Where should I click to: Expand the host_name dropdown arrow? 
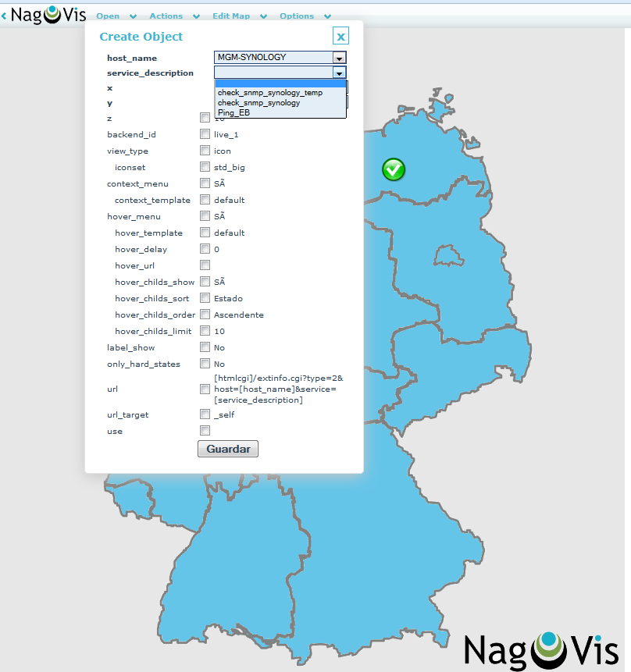coord(339,58)
